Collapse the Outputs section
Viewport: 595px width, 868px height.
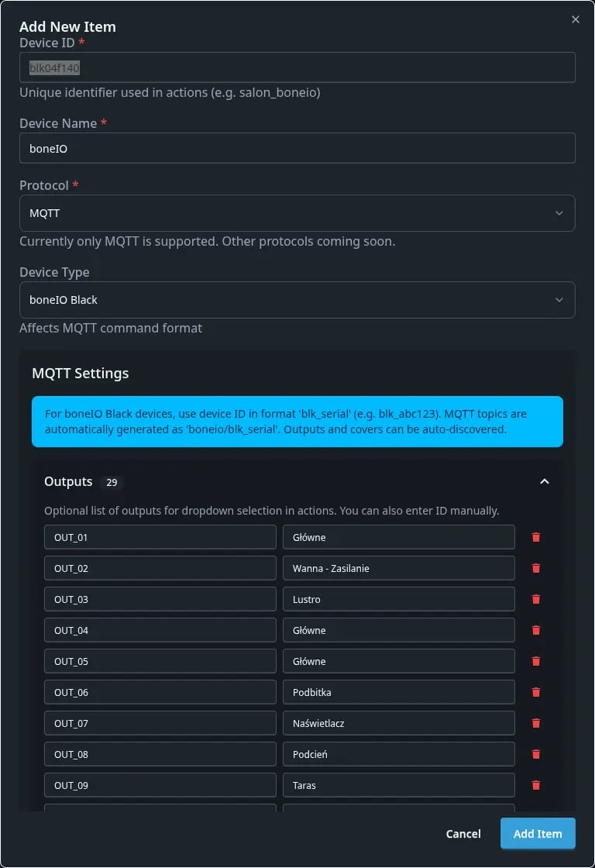[x=545, y=481]
